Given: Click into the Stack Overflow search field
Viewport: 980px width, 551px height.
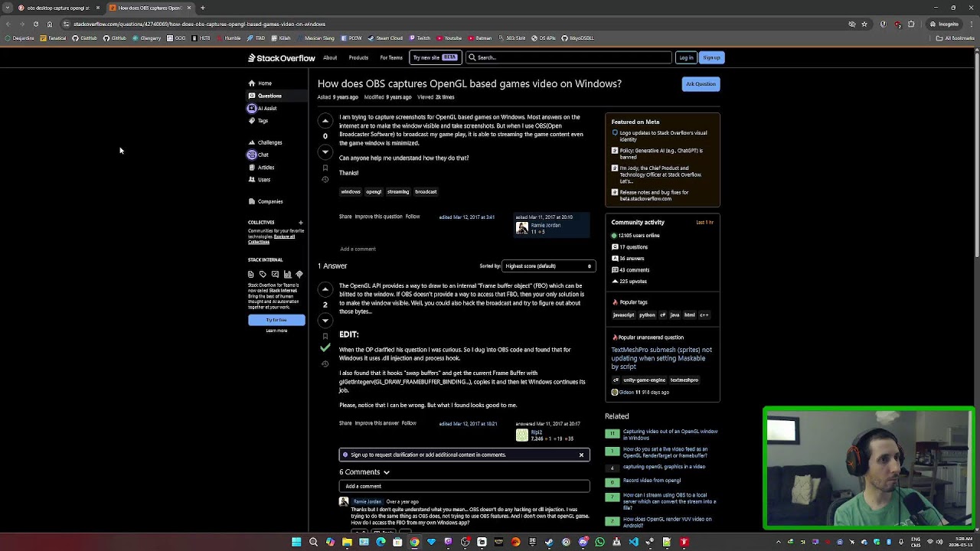Looking at the screenshot, I should pyautogui.click(x=569, y=57).
